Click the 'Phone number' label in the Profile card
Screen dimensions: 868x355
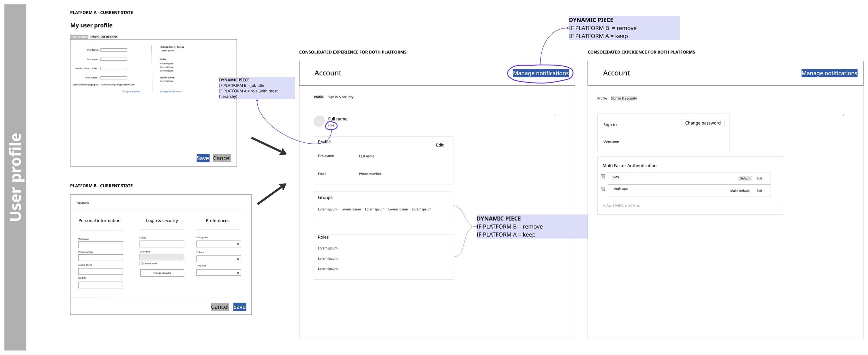[370, 174]
